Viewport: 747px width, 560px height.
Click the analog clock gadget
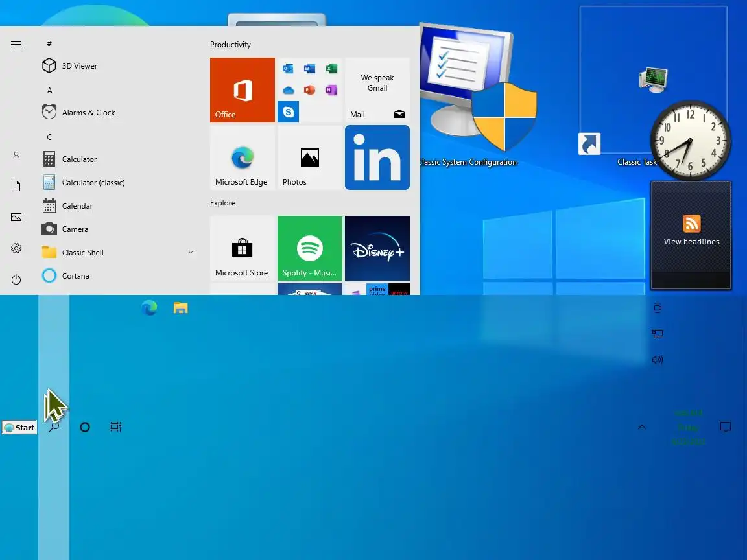click(x=691, y=141)
